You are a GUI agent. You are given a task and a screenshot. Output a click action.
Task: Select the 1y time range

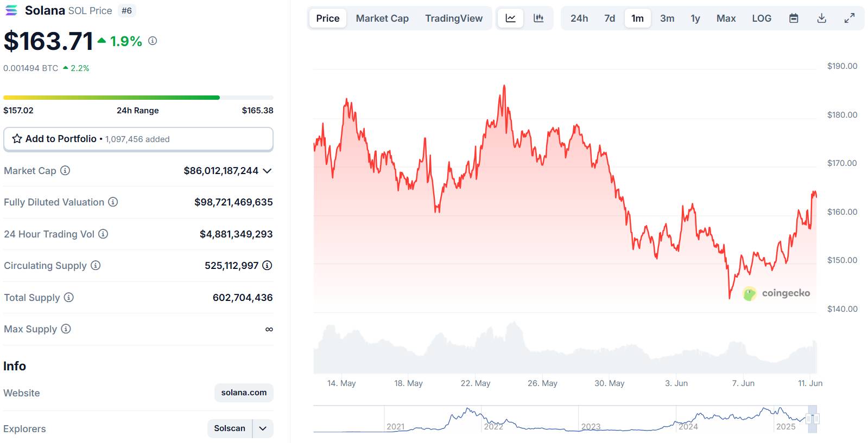[x=695, y=18]
